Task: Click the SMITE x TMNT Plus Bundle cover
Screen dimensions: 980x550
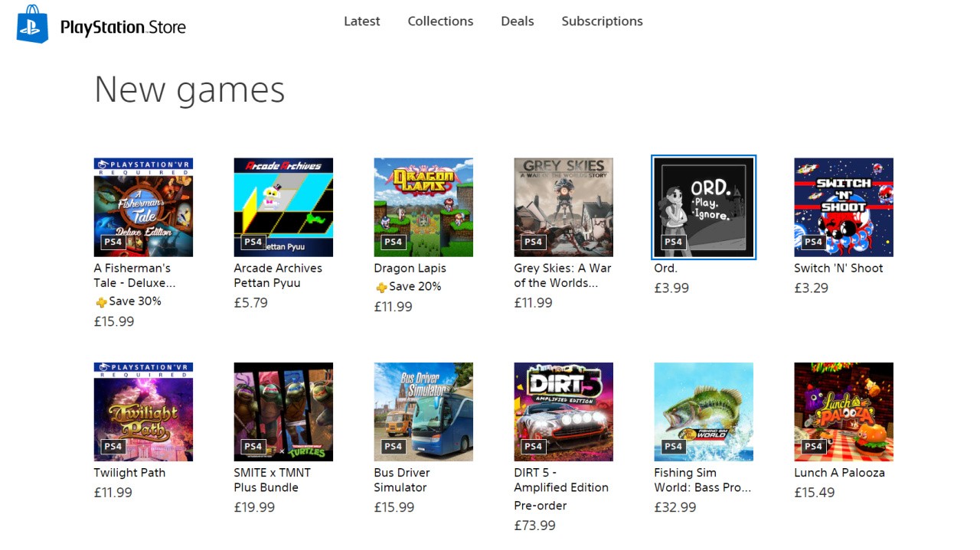Action: [x=283, y=412]
